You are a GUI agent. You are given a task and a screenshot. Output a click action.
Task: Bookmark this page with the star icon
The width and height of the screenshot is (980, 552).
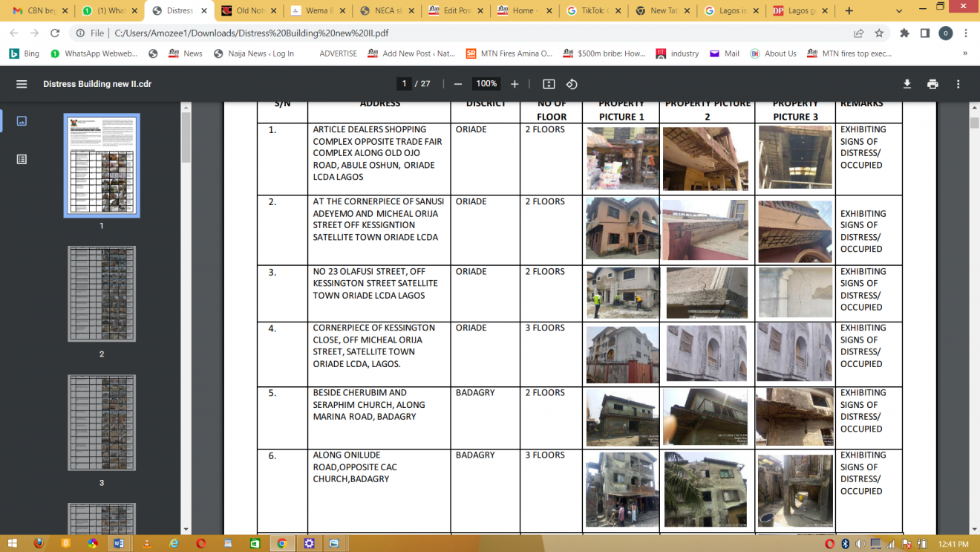879,33
